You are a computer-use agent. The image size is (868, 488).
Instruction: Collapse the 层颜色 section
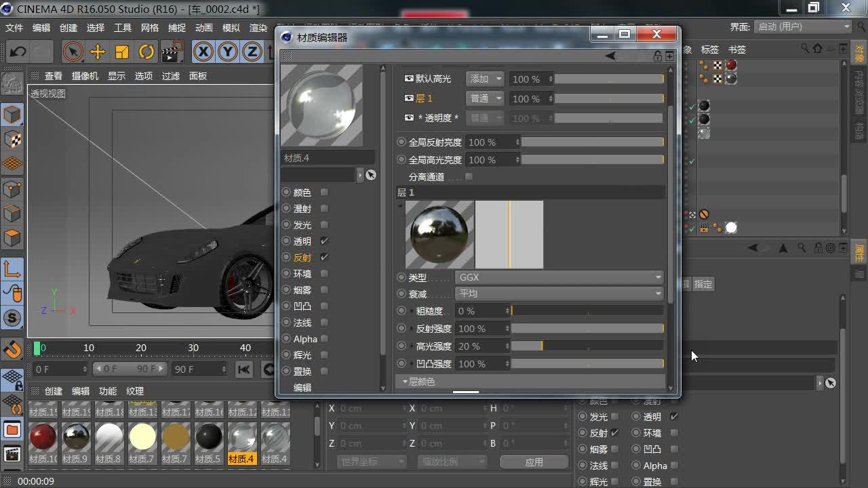click(406, 382)
